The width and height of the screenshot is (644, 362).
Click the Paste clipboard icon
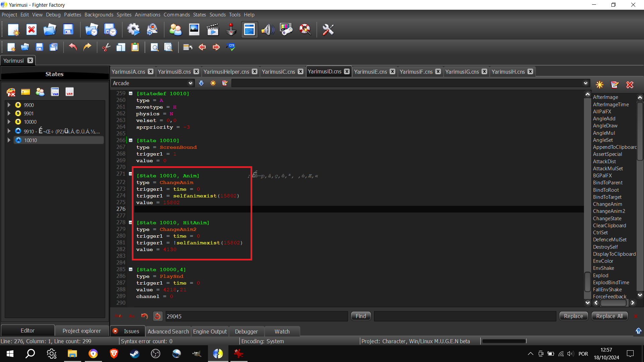point(135,47)
